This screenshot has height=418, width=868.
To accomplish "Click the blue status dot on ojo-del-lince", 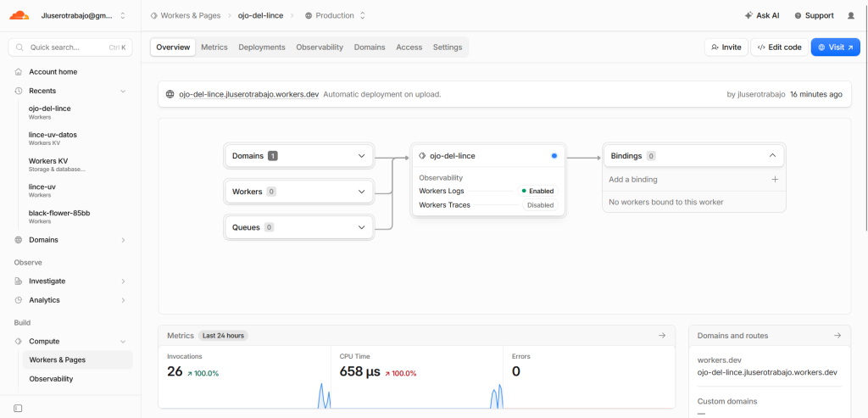I will 554,156.
